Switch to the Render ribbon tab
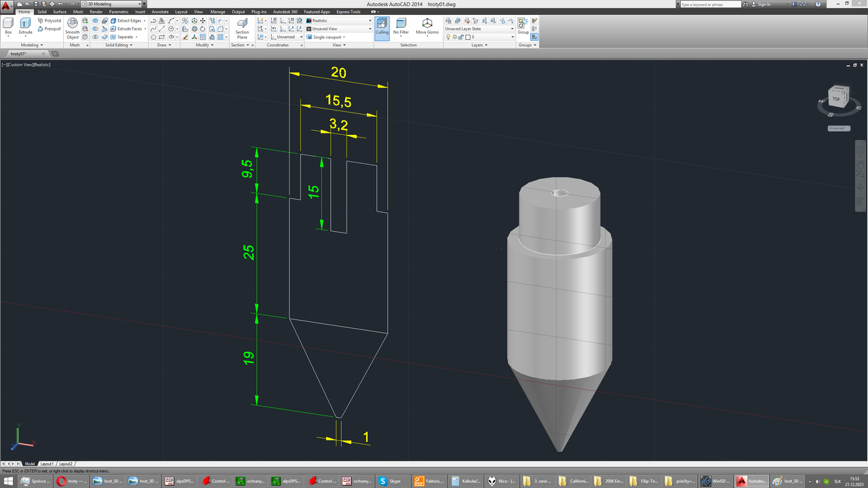The image size is (868, 488). click(96, 12)
